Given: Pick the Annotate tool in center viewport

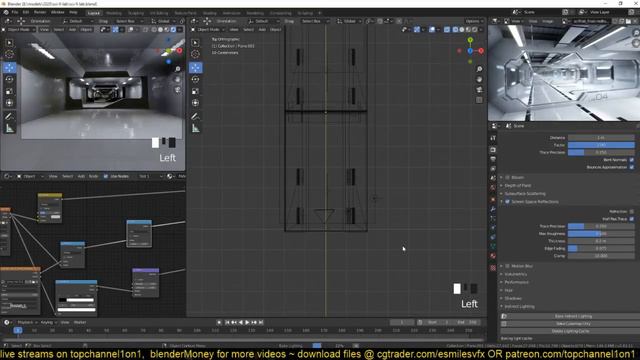Looking at the screenshot, I should [x=196, y=117].
